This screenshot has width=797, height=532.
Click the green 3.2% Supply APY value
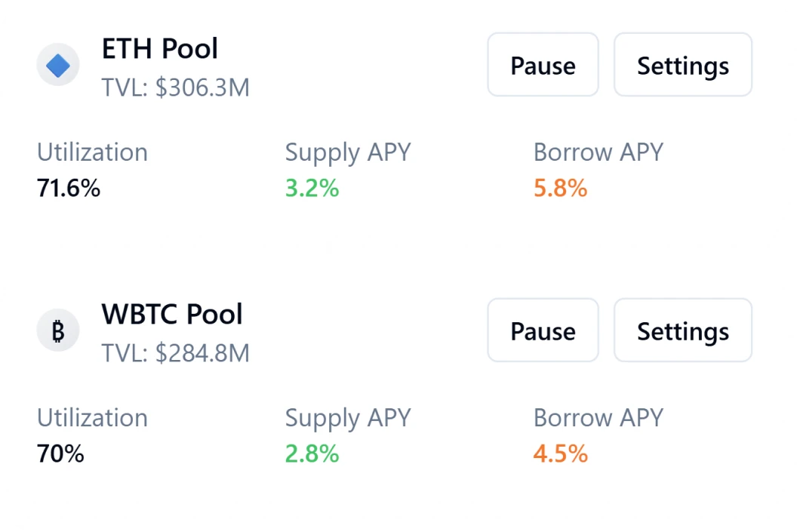click(312, 188)
